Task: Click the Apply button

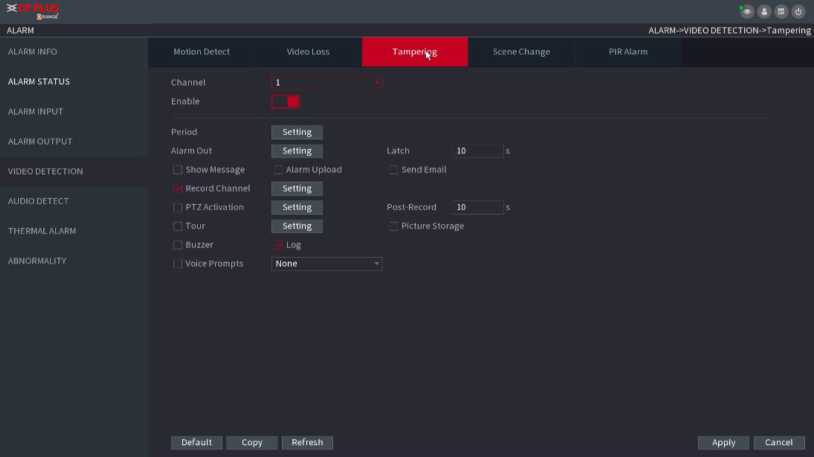Action: 723,442
